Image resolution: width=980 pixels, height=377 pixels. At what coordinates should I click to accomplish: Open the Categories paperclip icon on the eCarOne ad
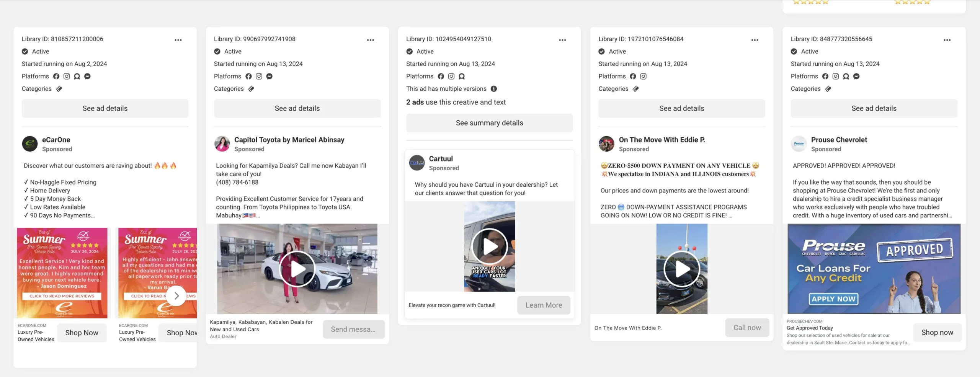59,88
